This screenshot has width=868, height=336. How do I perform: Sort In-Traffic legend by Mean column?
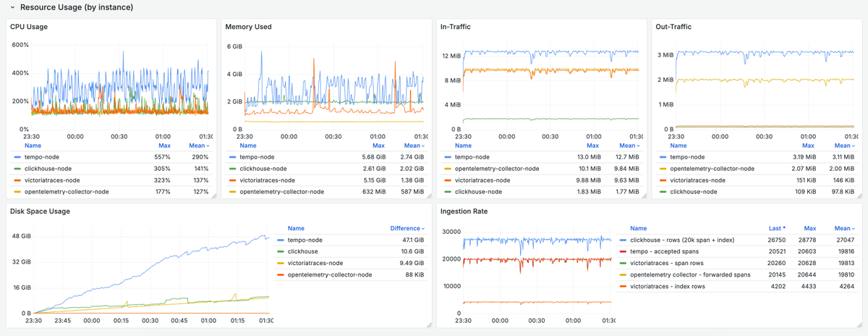coord(629,146)
